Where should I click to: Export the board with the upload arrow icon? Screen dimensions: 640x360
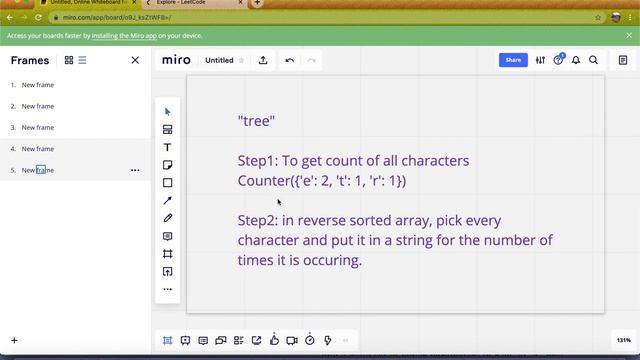pos(263,60)
